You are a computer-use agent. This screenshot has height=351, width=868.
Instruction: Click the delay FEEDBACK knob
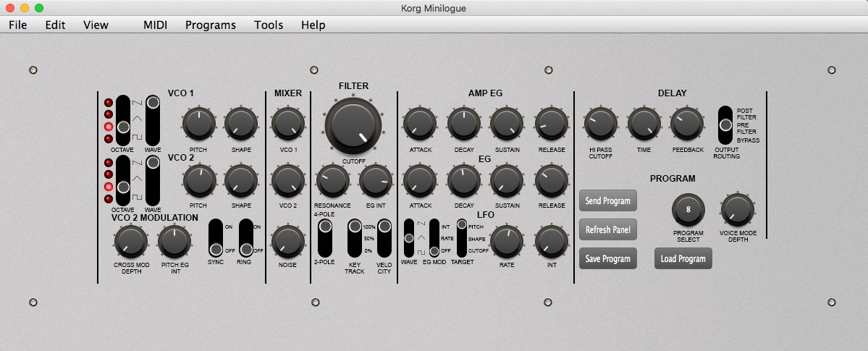[686, 124]
